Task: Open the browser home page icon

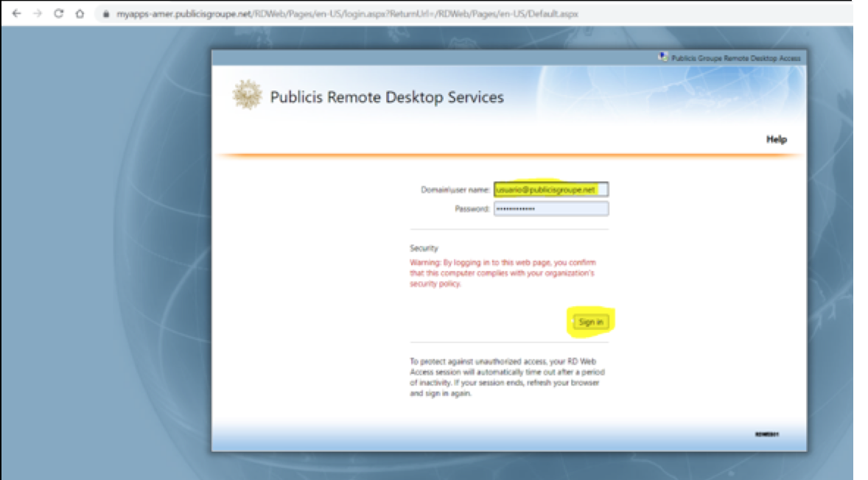Action: pos(80,14)
